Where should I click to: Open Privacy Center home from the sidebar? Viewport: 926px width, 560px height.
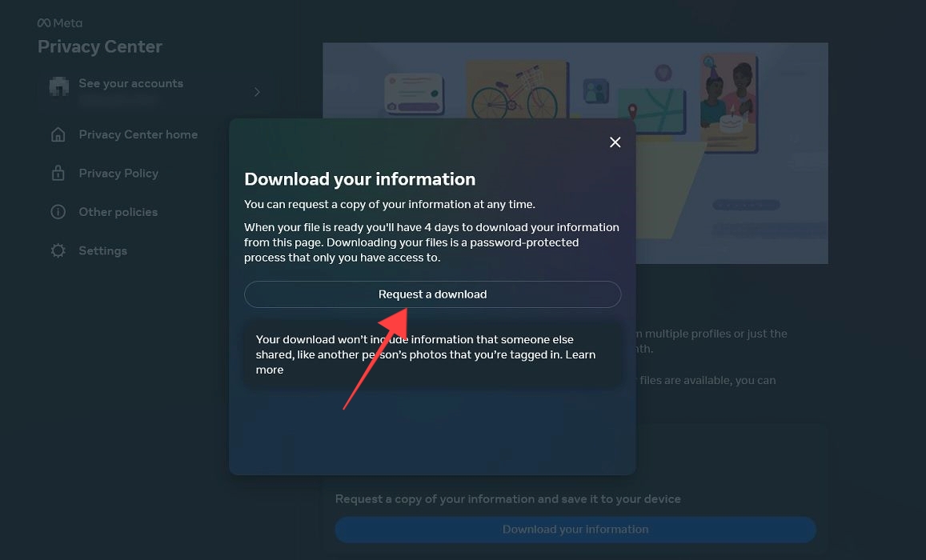138,134
